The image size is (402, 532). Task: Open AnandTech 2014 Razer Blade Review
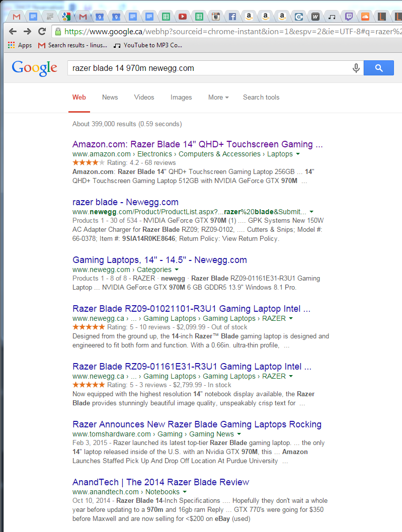160,482
